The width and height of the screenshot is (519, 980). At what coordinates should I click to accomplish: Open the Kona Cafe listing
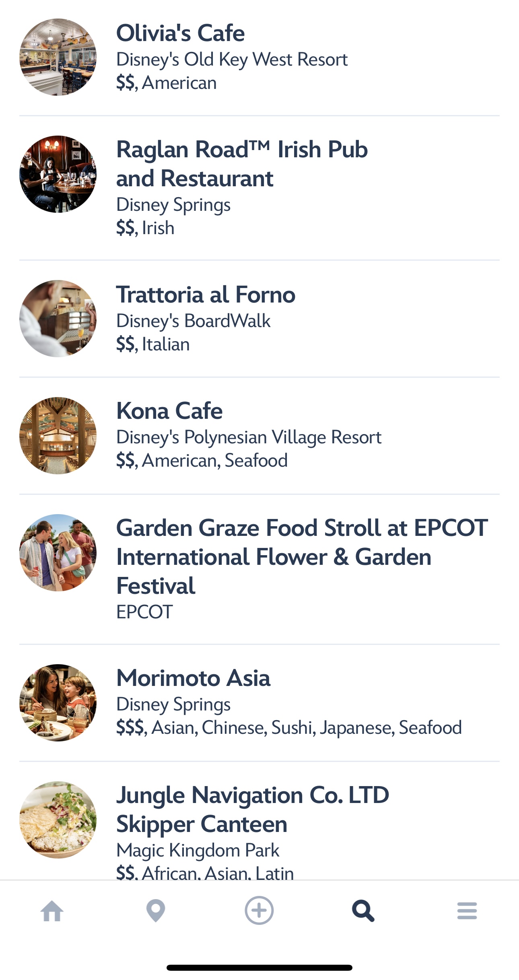pyautogui.click(x=169, y=411)
